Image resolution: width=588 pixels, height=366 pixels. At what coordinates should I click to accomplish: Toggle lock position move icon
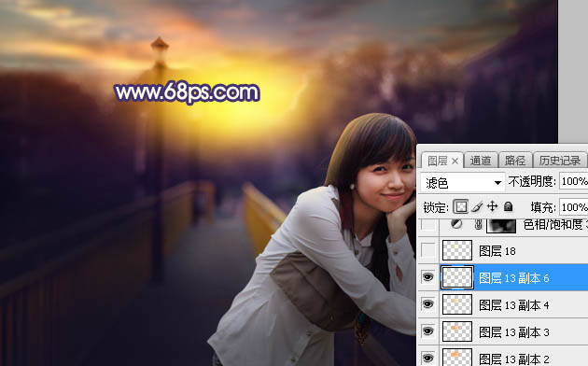[x=492, y=206]
